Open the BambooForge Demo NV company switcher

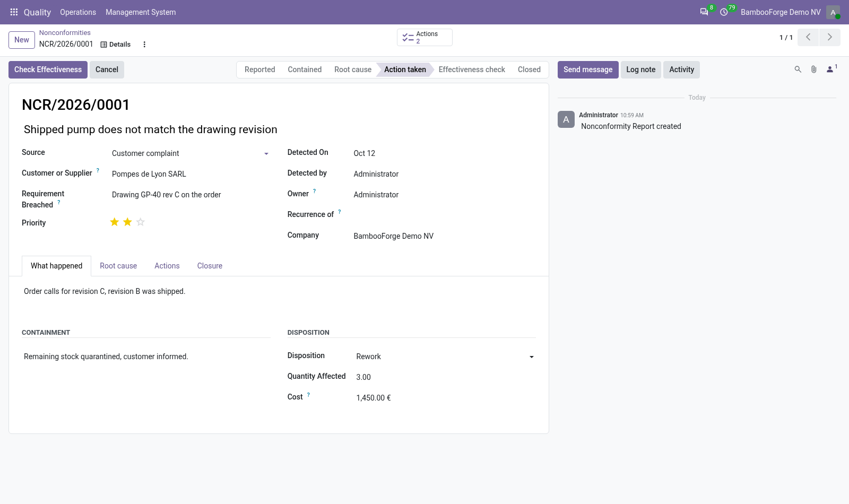781,12
